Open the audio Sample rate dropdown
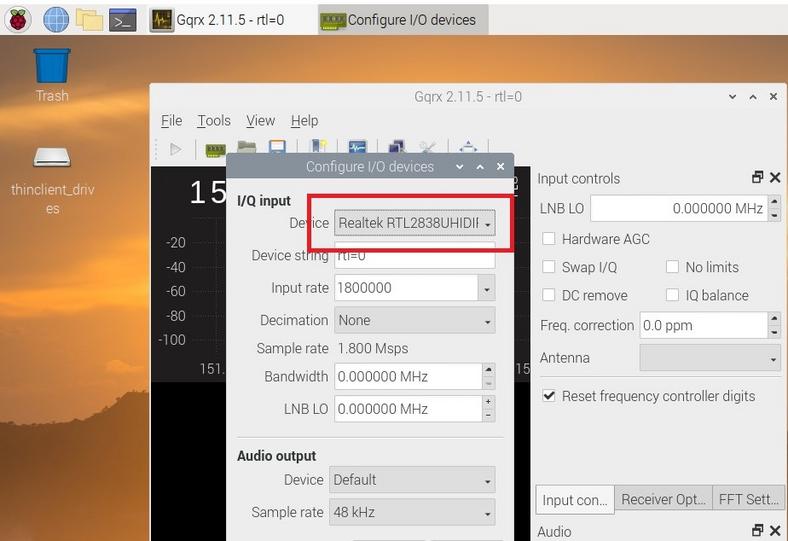This screenshot has width=788, height=541. tap(414, 512)
